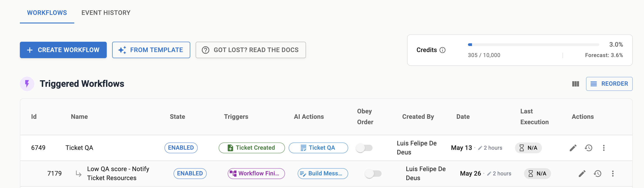Click the From Template button
644x188 pixels.
(151, 50)
